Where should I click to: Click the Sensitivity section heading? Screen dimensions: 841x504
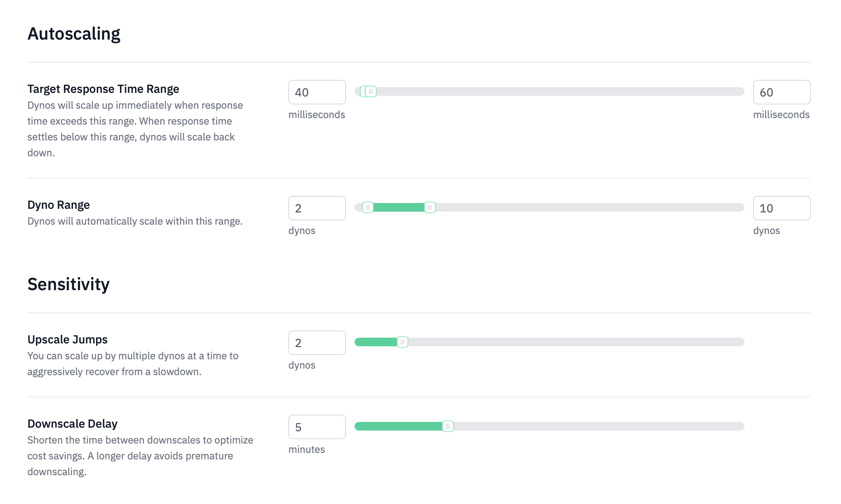coord(68,284)
